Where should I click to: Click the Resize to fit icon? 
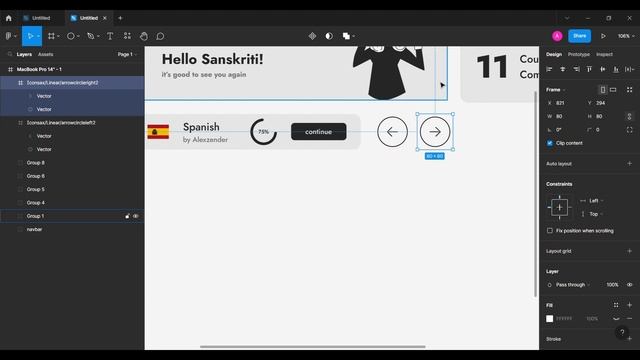pos(629,89)
